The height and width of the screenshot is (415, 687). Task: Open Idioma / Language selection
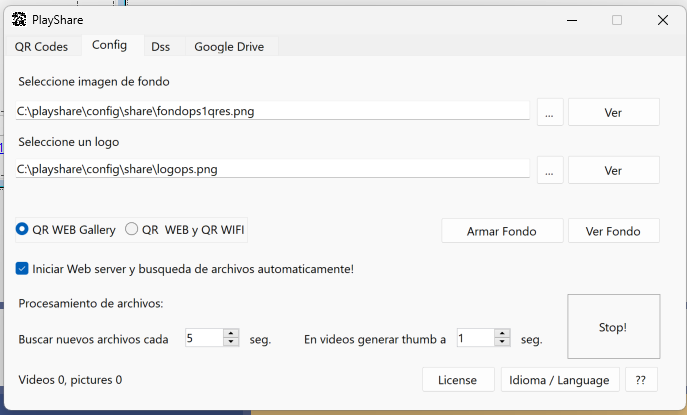coord(560,380)
